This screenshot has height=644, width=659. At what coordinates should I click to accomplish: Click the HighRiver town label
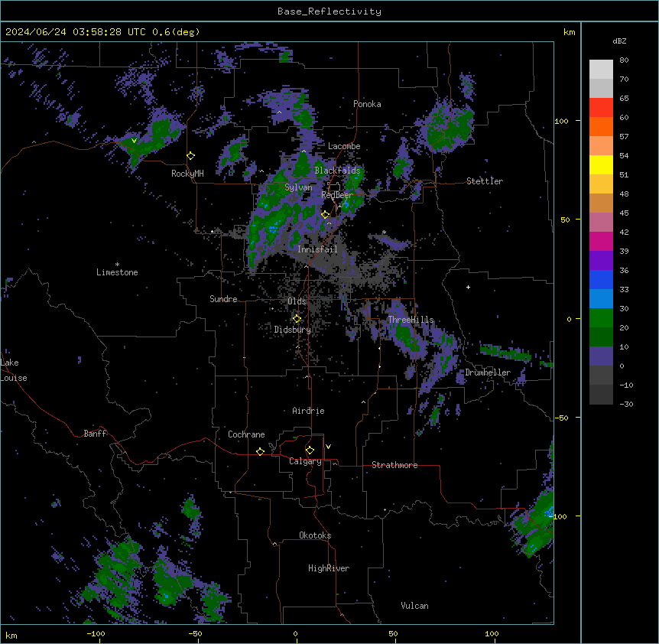click(x=329, y=568)
